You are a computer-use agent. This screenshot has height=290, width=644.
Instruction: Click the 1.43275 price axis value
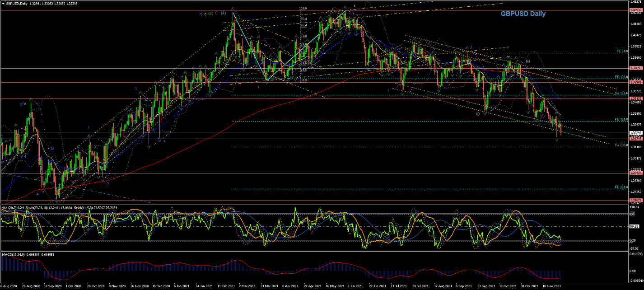coord(635,1)
